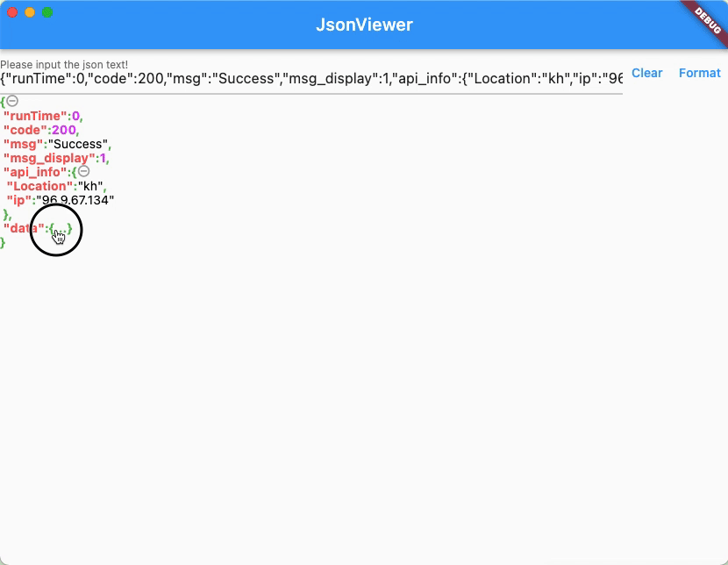The width and height of the screenshot is (728, 565).
Task: Maximize the JsonViewer window
Action: coord(47,12)
